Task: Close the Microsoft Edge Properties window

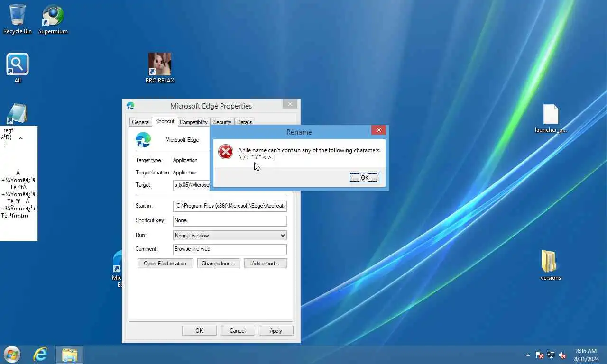Action: pyautogui.click(x=290, y=104)
